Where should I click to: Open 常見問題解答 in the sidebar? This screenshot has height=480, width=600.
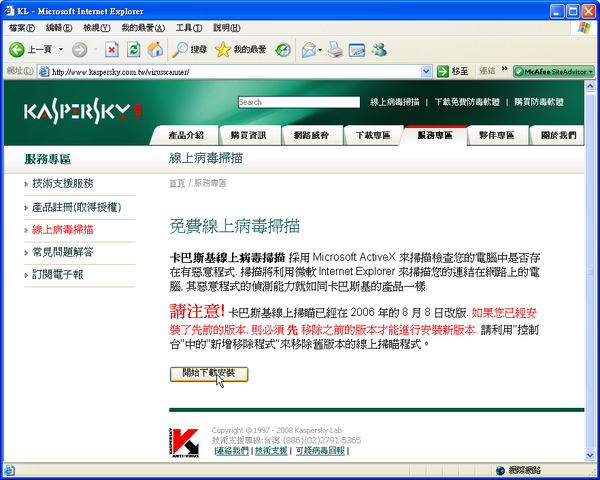(63, 252)
